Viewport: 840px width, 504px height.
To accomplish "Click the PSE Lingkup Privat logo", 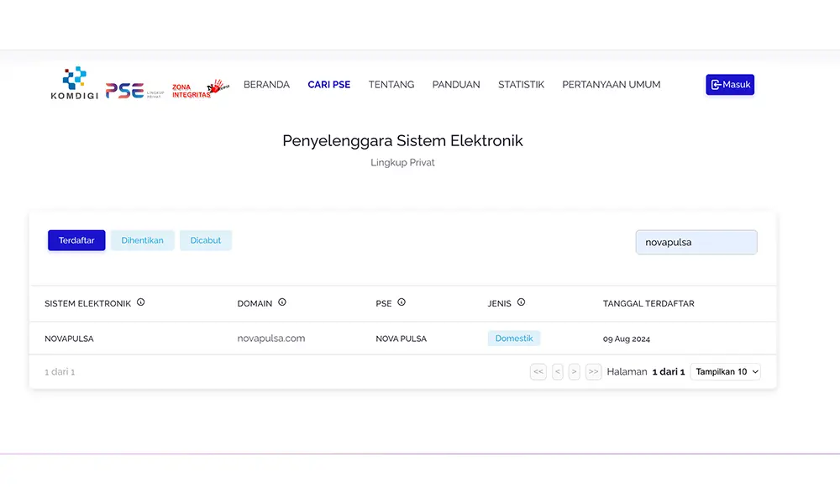I will 134,91.
